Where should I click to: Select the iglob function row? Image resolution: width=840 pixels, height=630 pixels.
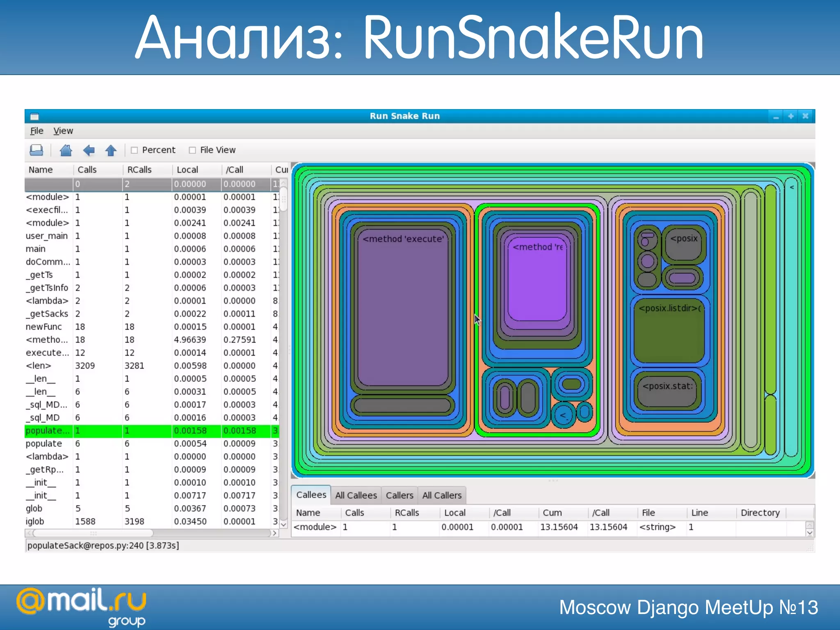pyautogui.click(x=152, y=521)
